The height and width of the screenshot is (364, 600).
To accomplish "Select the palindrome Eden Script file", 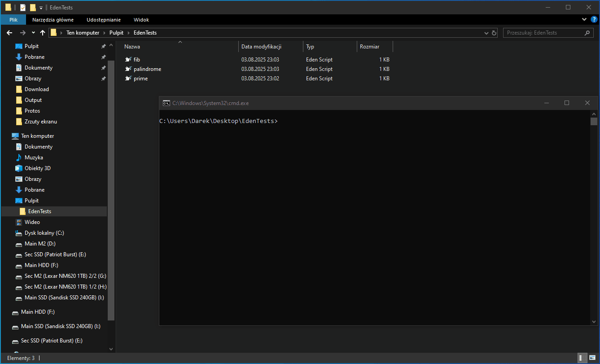I will (147, 69).
